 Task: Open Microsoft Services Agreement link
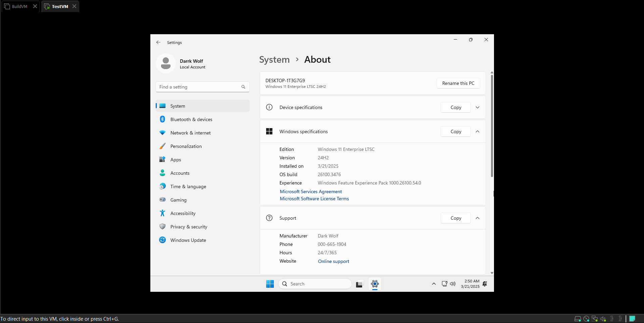click(x=311, y=192)
